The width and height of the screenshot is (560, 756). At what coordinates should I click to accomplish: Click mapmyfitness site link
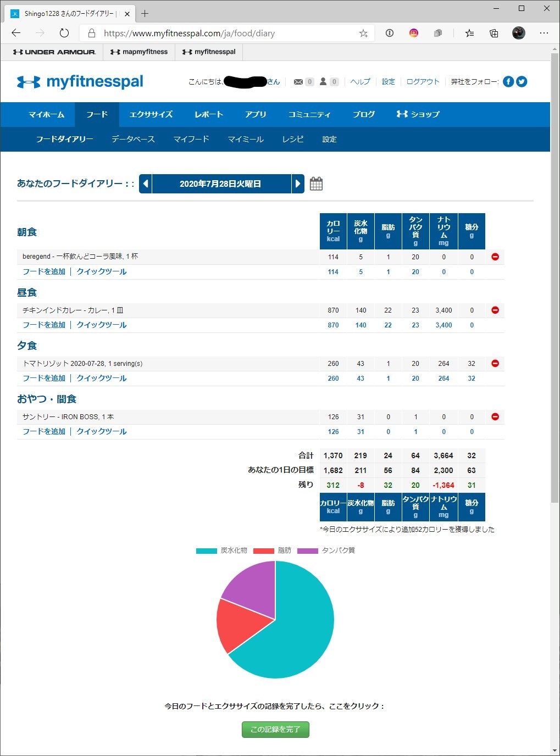pos(139,52)
